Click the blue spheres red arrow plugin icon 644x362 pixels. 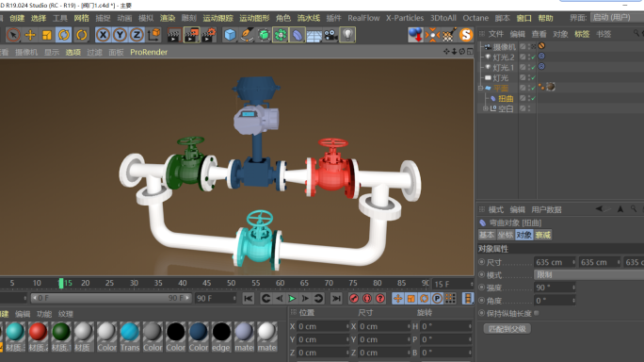415,35
